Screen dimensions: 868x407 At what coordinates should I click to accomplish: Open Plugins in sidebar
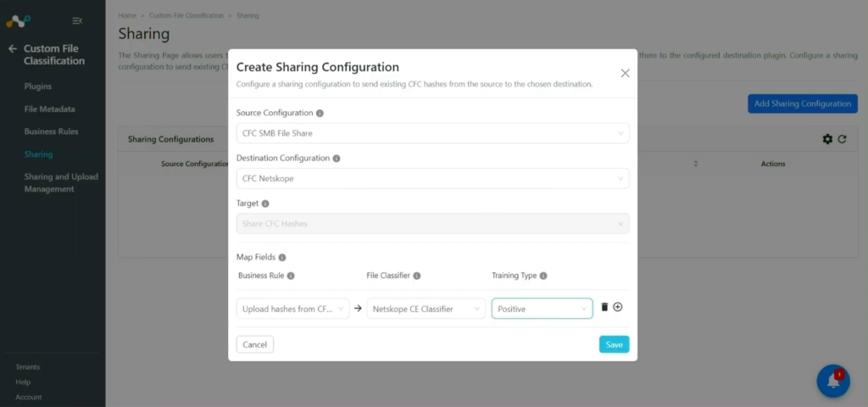click(37, 86)
